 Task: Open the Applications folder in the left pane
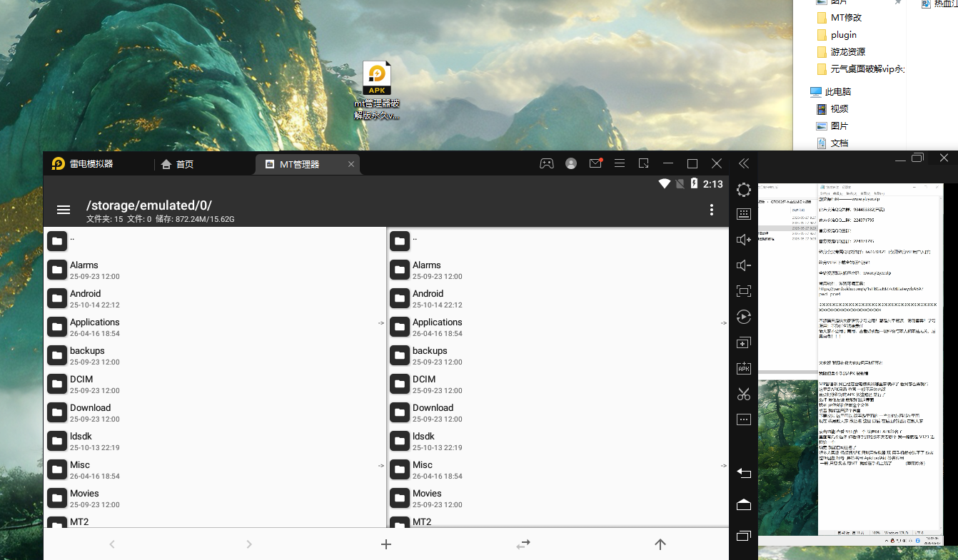pos(214,327)
